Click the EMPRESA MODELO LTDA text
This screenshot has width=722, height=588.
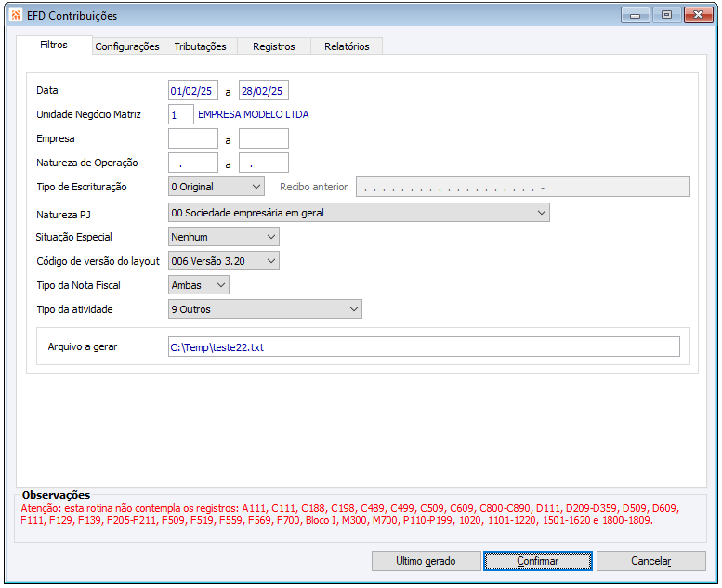(254, 114)
